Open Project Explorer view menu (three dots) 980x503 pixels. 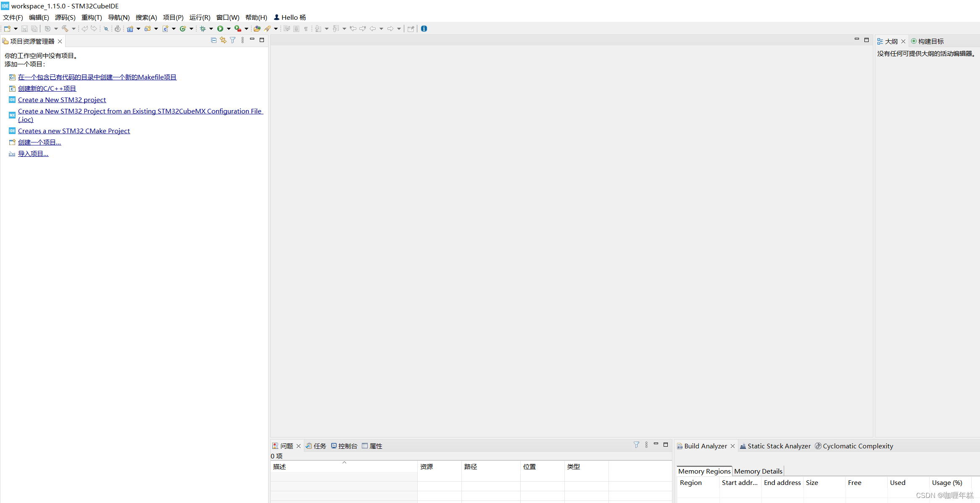pyautogui.click(x=242, y=40)
